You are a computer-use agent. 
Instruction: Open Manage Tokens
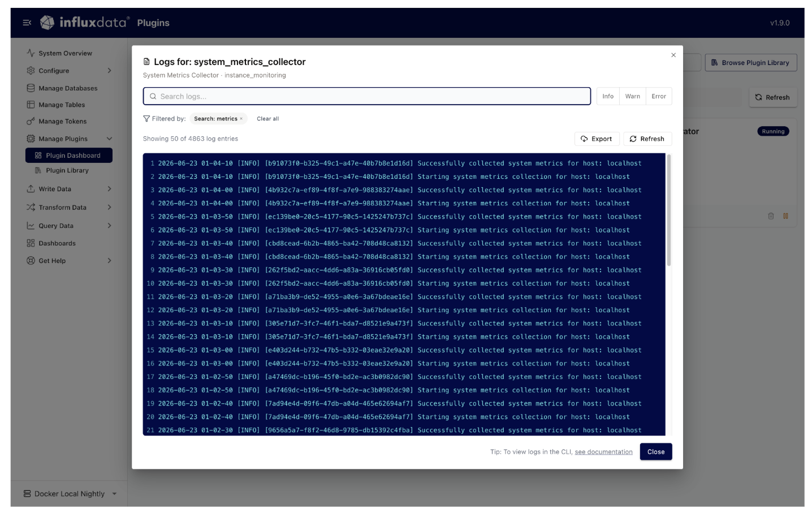(62, 121)
